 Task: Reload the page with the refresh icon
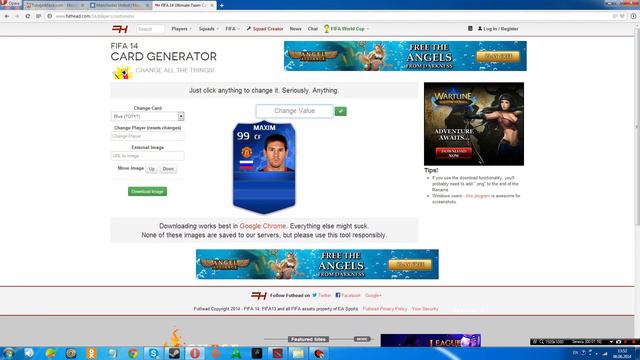tap(27, 16)
